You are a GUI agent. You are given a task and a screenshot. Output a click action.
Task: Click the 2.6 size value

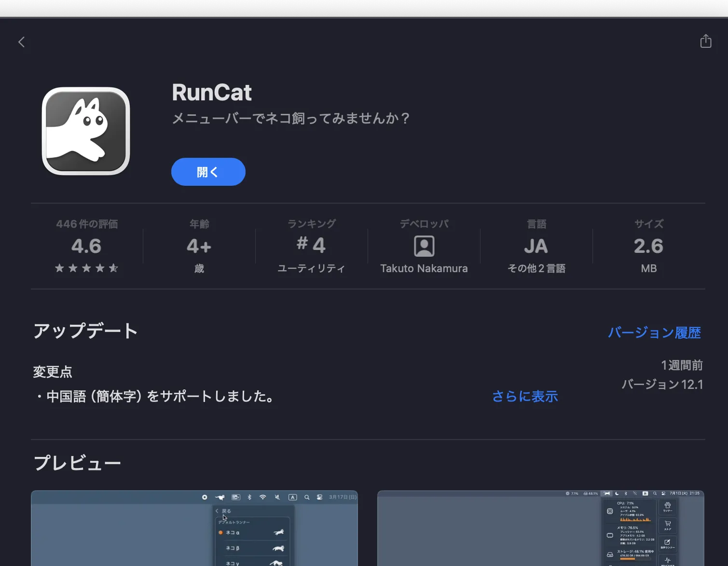pyautogui.click(x=648, y=246)
